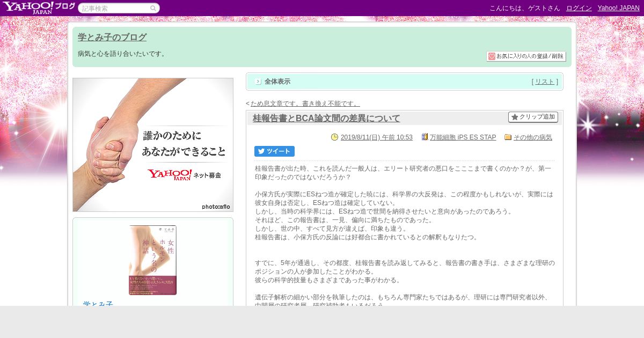Open the Yahoo! ネット募金 banner ad
644x338 pixels.
click(153, 145)
